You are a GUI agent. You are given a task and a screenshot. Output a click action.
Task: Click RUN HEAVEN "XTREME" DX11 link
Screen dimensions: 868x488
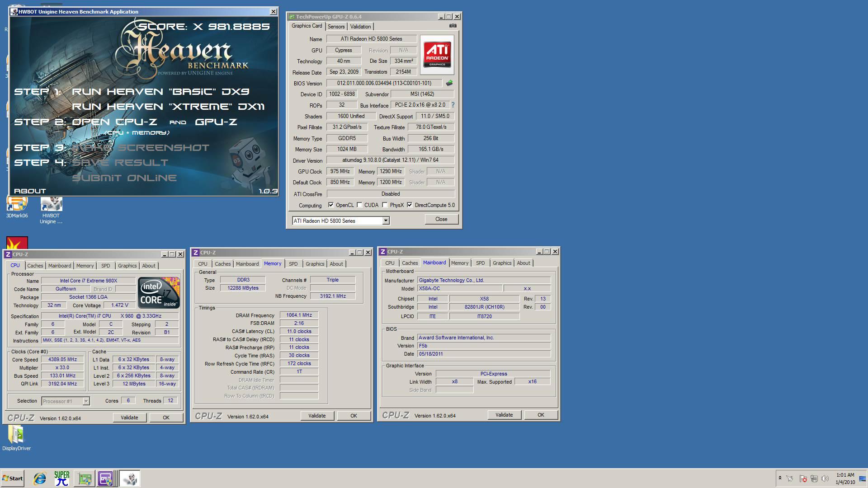[x=168, y=107]
